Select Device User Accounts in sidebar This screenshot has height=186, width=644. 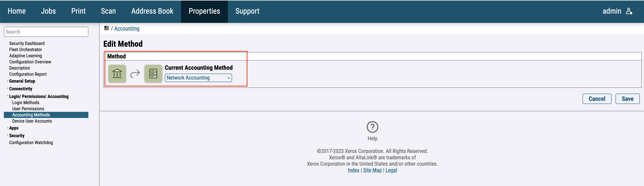click(32, 121)
